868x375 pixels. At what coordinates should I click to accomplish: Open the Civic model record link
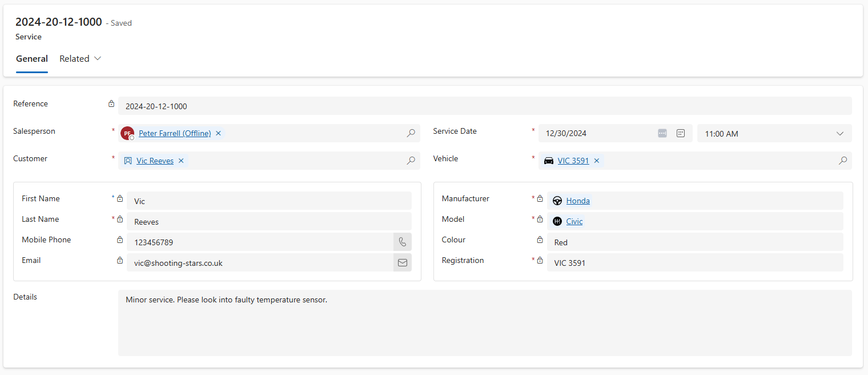pos(574,221)
